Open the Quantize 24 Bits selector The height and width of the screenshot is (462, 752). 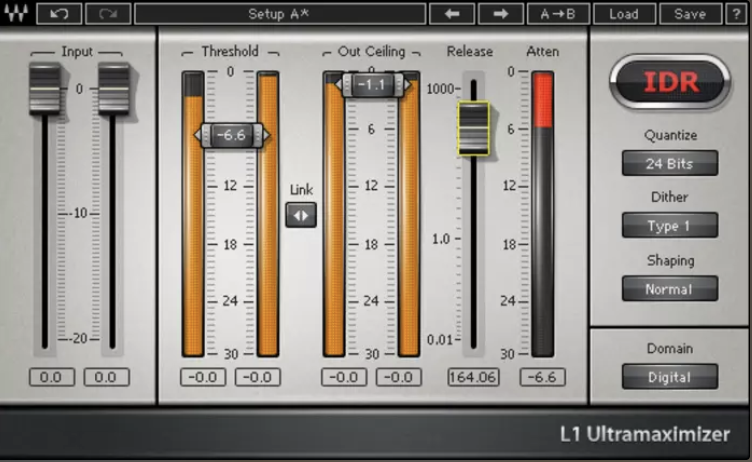(670, 163)
